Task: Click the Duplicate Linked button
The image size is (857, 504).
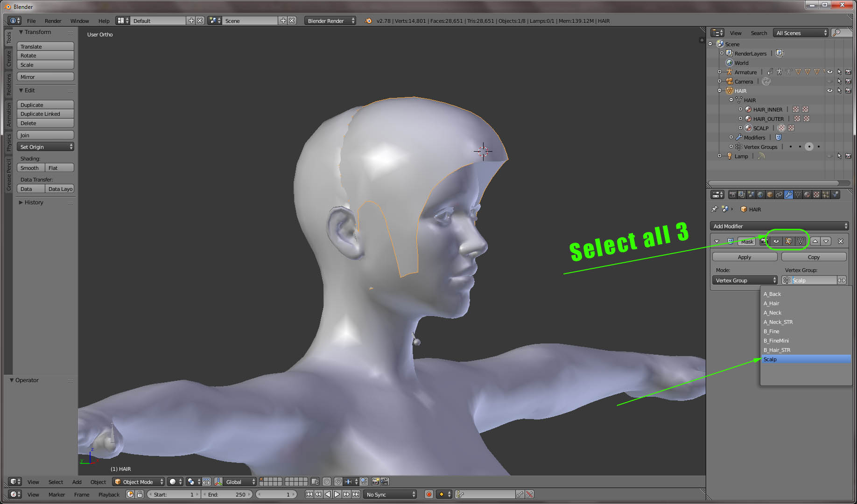Action: [x=45, y=114]
